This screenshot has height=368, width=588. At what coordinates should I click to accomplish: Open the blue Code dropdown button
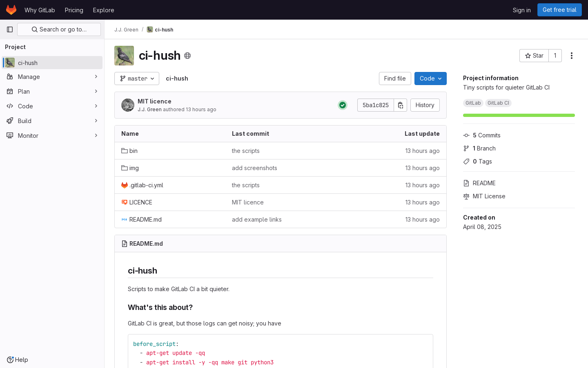tap(430, 79)
